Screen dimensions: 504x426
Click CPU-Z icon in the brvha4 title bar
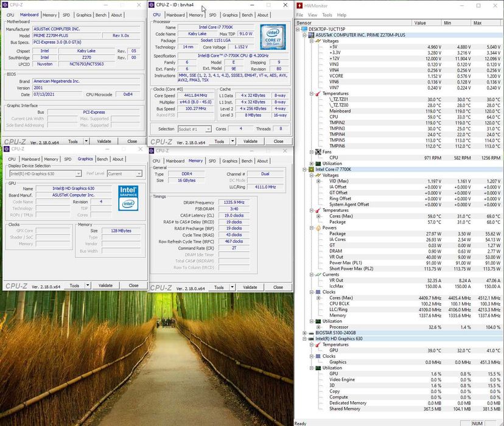(152, 5)
